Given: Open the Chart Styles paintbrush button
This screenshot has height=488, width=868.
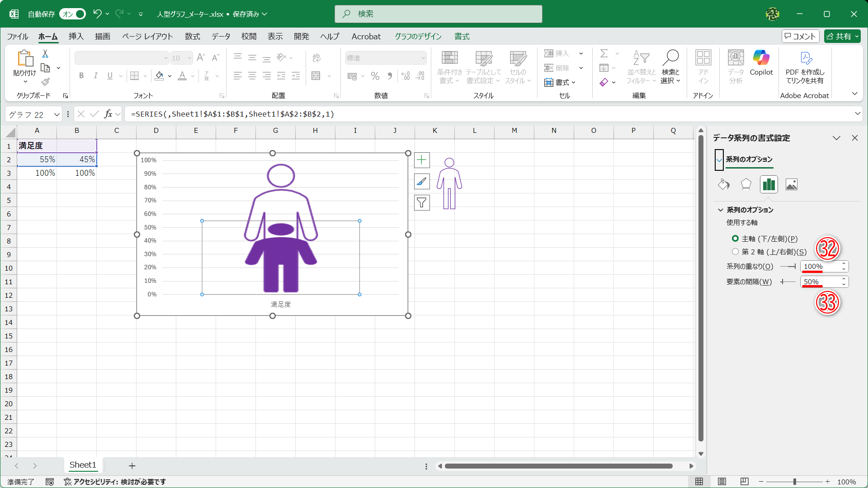Looking at the screenshot, I should [421, 181].
